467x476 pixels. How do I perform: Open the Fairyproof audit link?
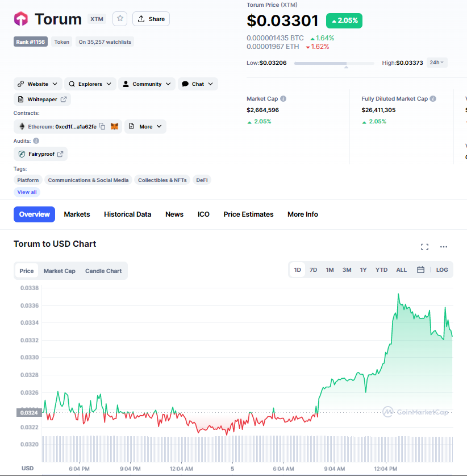40,154
